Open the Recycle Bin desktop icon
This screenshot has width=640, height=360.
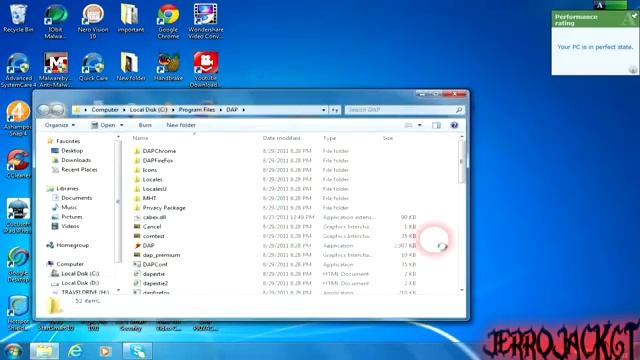18,18
